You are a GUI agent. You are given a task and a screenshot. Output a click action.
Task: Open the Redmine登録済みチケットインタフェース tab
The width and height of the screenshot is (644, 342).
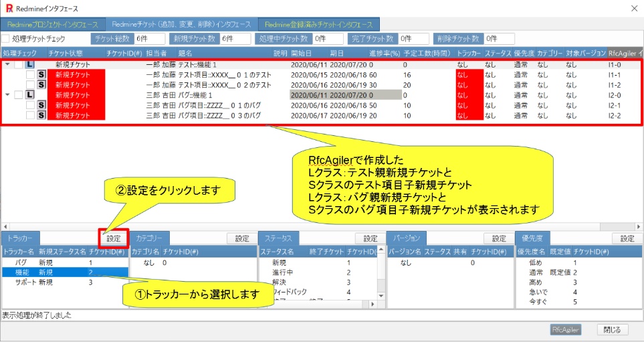319,24
